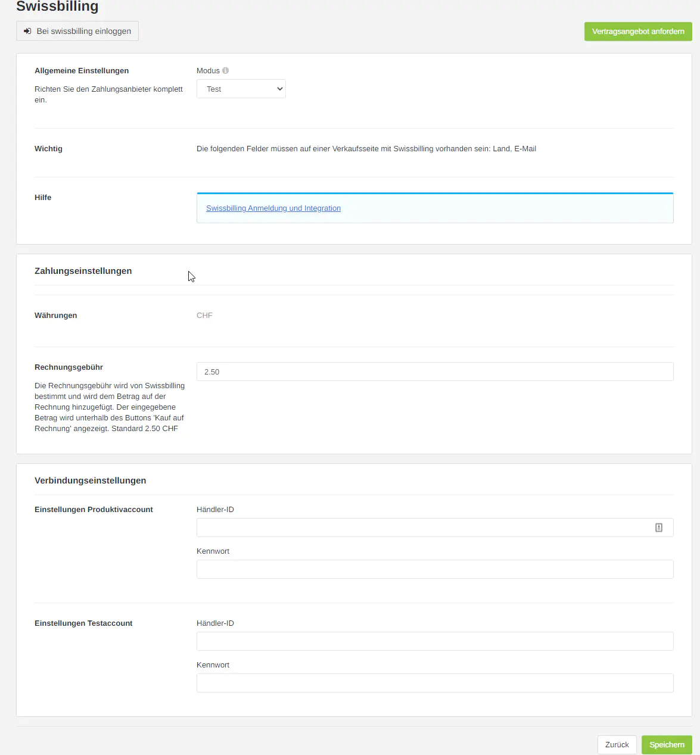Click the 'Händler-ID' label under Produktivaccount

215,510
